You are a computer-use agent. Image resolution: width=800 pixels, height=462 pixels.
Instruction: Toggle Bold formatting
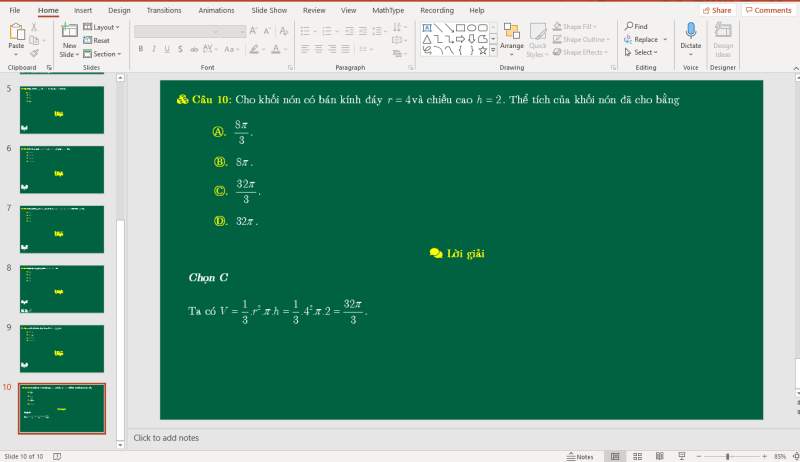point(140,49)
